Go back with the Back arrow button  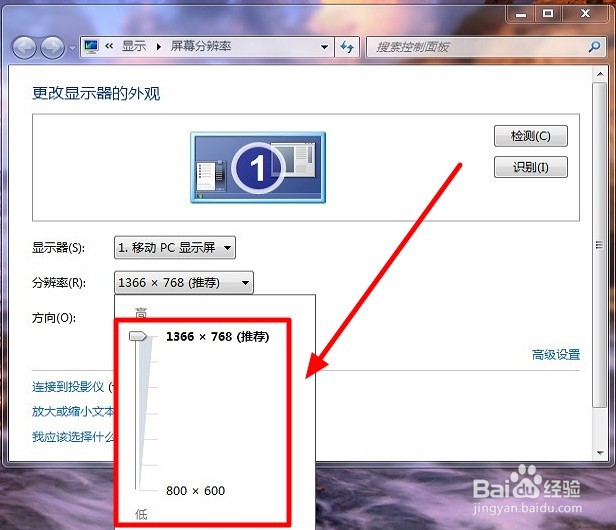(x=24, y=48)
